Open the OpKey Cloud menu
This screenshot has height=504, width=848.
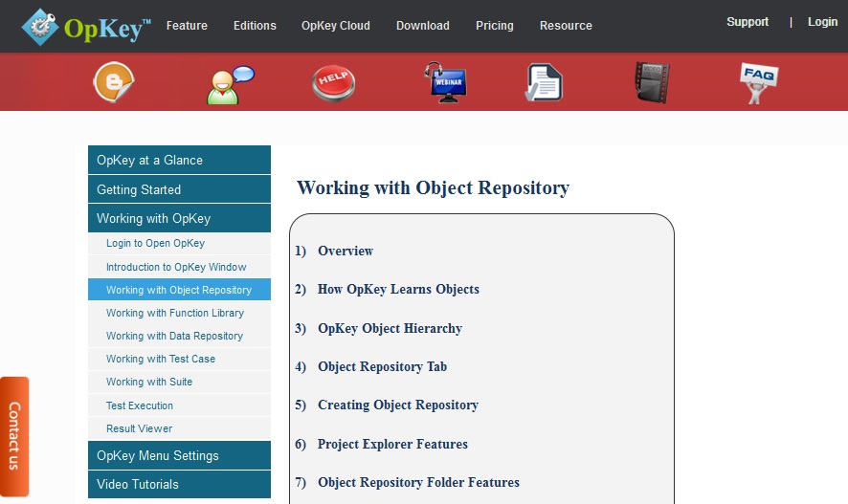(336, 26)
